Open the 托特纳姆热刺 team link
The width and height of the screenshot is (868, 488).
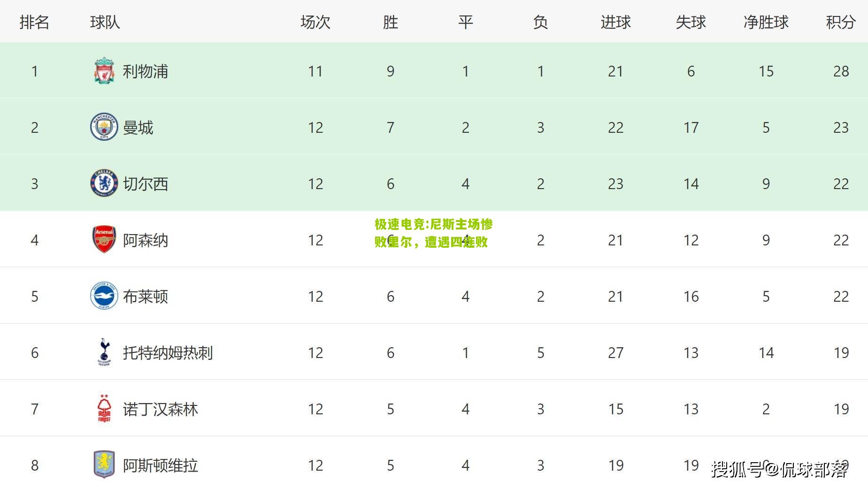pyautogui.click(x=168, y=353)
